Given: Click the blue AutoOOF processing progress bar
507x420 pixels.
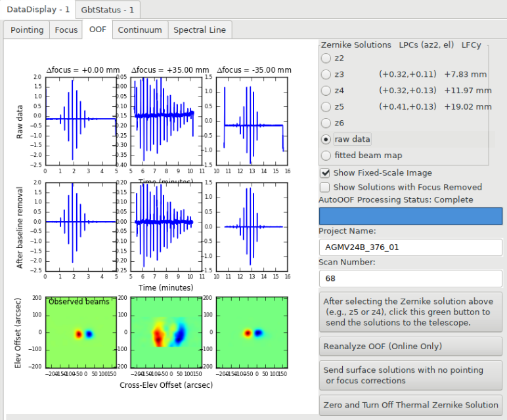Looking at the screenshot, I should coord(410,216).
